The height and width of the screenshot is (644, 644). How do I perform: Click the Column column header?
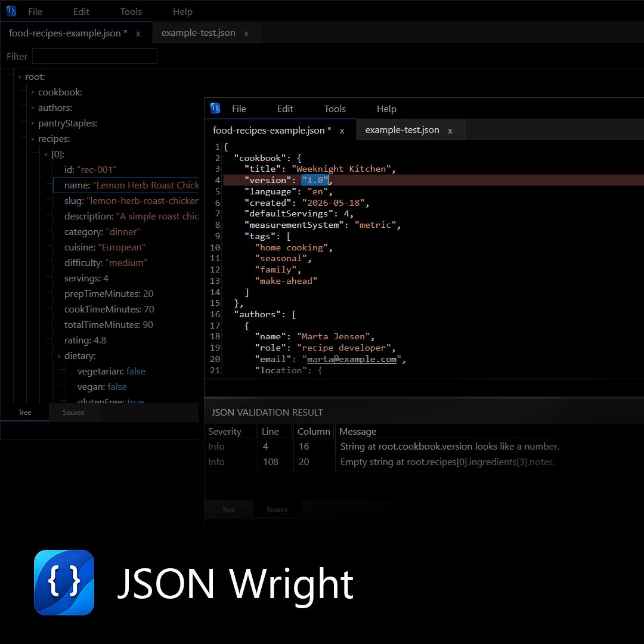click(x=314, y=431)
